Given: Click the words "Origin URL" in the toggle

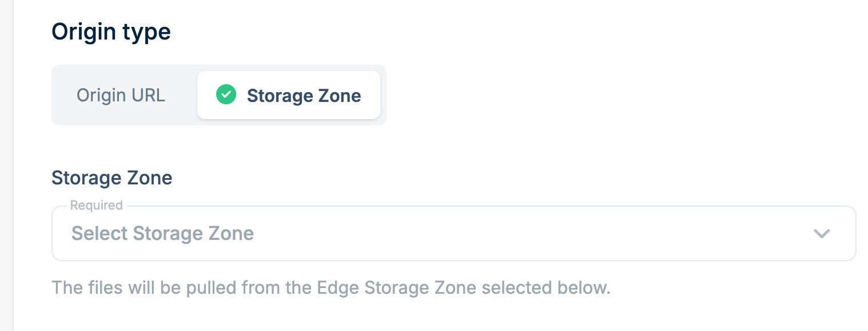Looking at the screenshot, I should coord(121,95).
